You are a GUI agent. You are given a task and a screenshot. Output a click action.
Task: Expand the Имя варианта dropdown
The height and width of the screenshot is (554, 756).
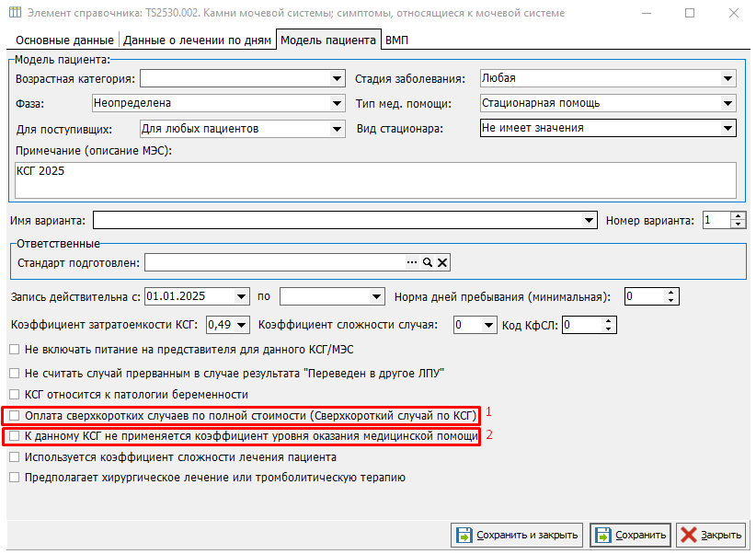[x=590, y=221]
